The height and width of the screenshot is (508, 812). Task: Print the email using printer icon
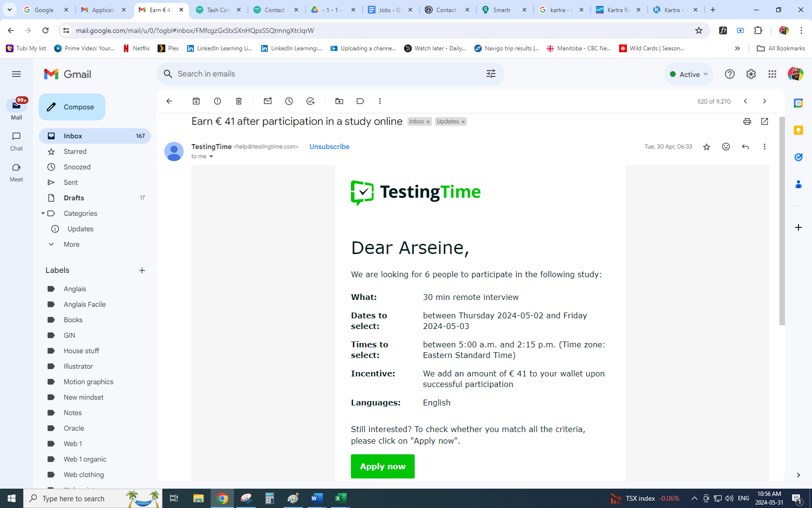747,121
